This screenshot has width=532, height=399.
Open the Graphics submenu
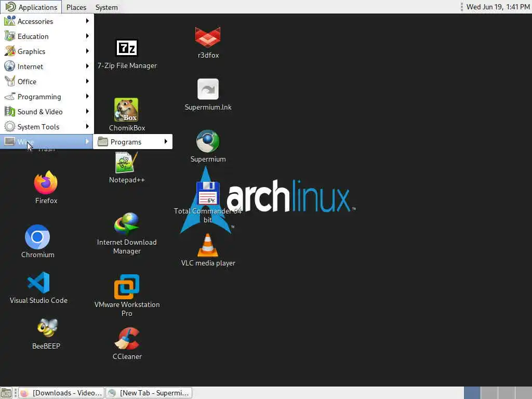(x=47, y=51)
